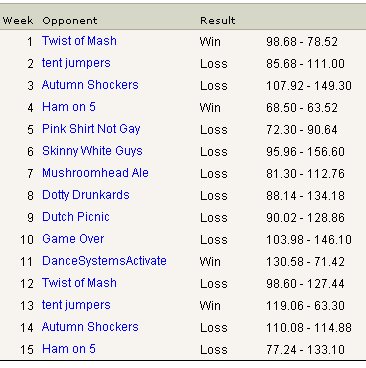Screen dimensions: 366x368
Task: Open Autumn Shockers week 14 link
Action: pos(90,327)
